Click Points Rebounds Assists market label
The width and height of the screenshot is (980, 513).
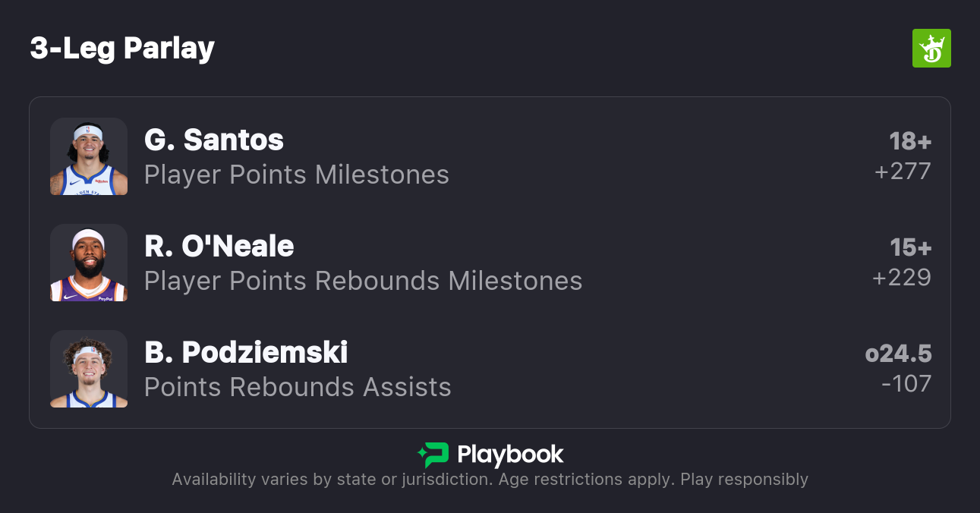click(298, 388)
